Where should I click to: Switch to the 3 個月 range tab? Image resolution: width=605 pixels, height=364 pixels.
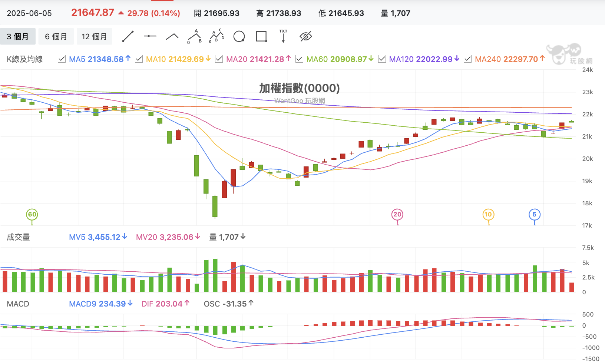point(18,36)
